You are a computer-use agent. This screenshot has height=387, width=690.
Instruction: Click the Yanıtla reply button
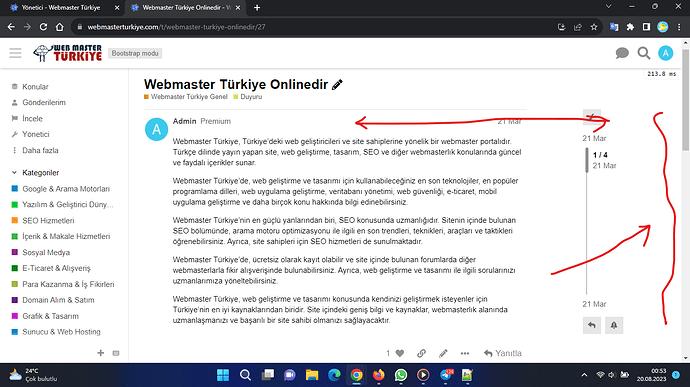click(x=503, y=353)
